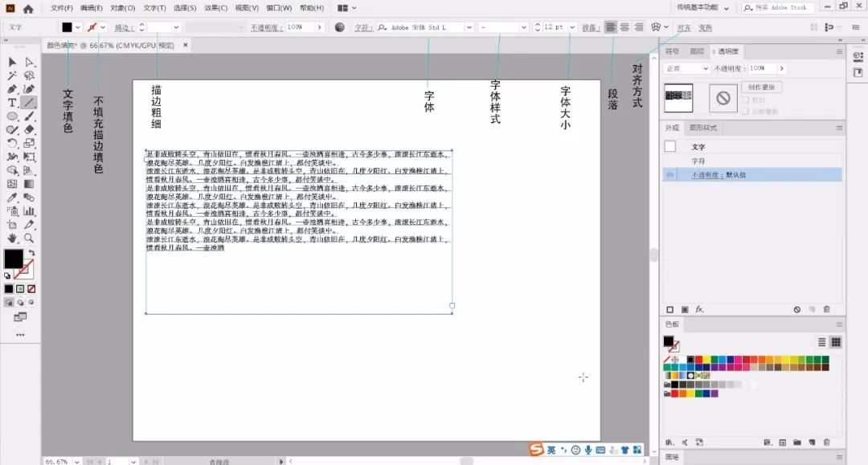The image size is (868, 465).
Task: Pick the red swatch in Swatches panel
Action: [x=698, y=360]
